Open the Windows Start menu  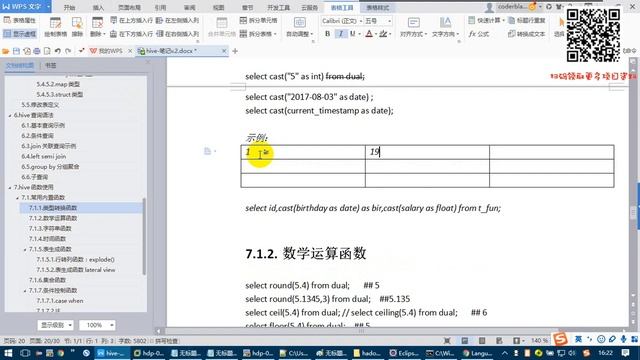(8, 353)
